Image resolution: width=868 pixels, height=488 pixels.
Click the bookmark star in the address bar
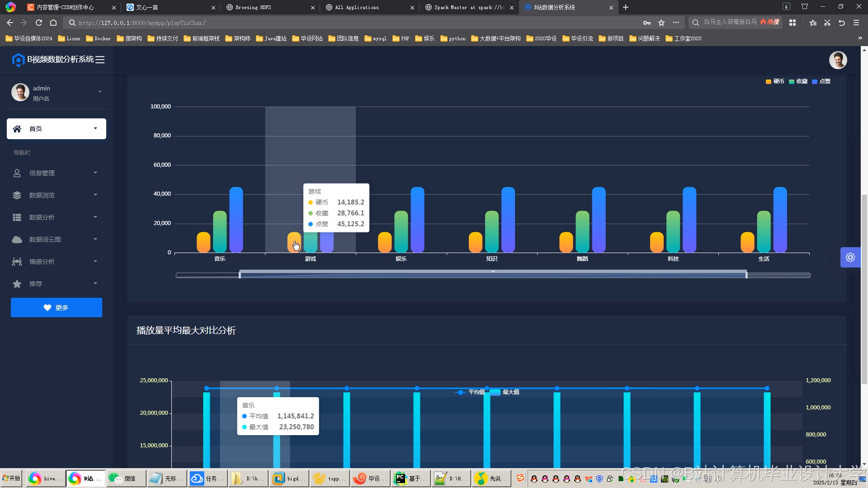[661, 23]
